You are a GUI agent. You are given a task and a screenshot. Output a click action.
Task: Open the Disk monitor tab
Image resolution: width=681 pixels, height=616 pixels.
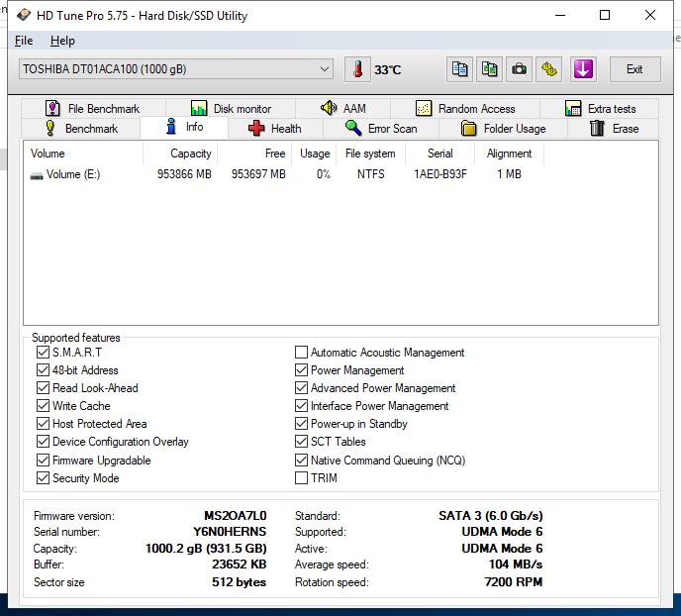[x=231, y=108]
